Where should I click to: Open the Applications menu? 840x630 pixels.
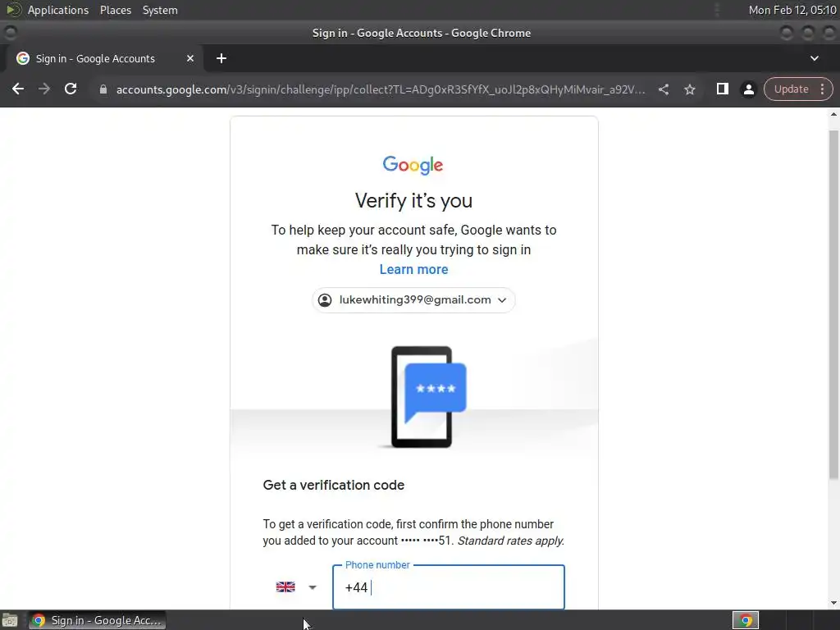pos(58,10)
